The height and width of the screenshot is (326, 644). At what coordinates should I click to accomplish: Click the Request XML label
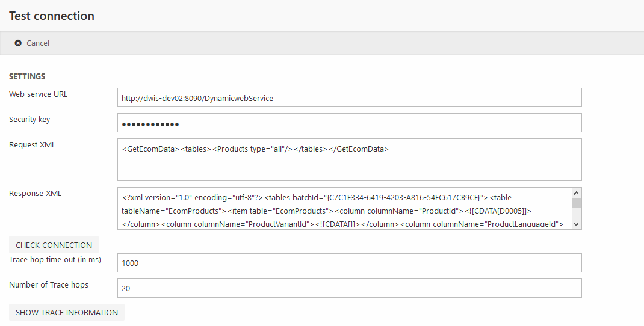[x=32, y=145]
